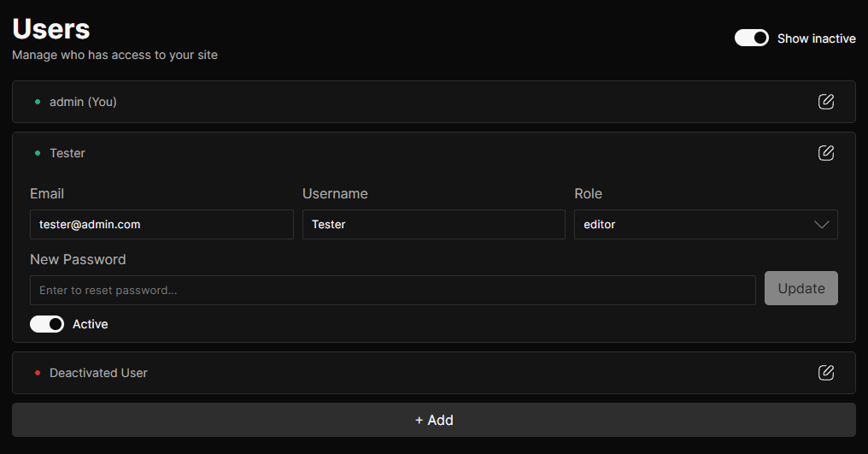
Task: Focus the Email field tester@admin.com
Action: [x=161, y=225]
